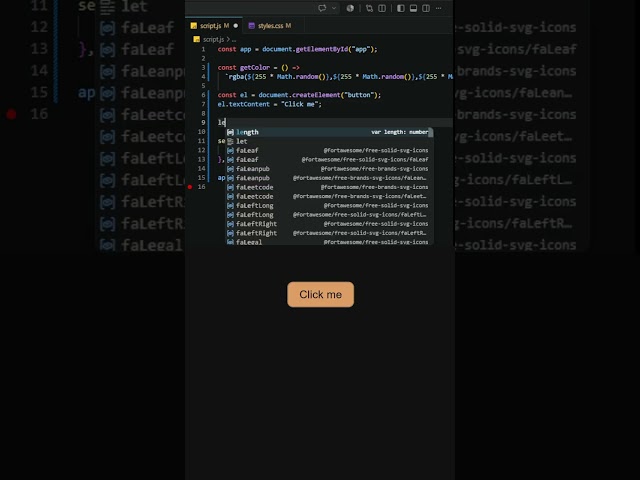Open changes compare icon in editor toolbar
The width and height of the screenshot is (640, 480).
coord(369,8)
